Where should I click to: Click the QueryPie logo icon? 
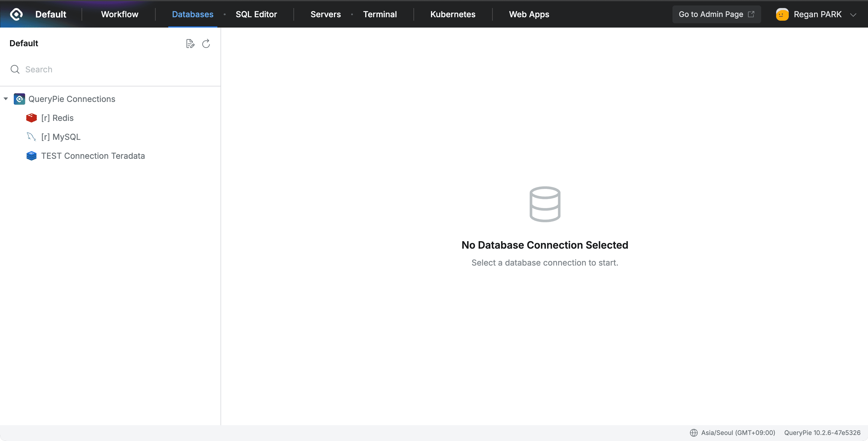(x=16, y=14)
